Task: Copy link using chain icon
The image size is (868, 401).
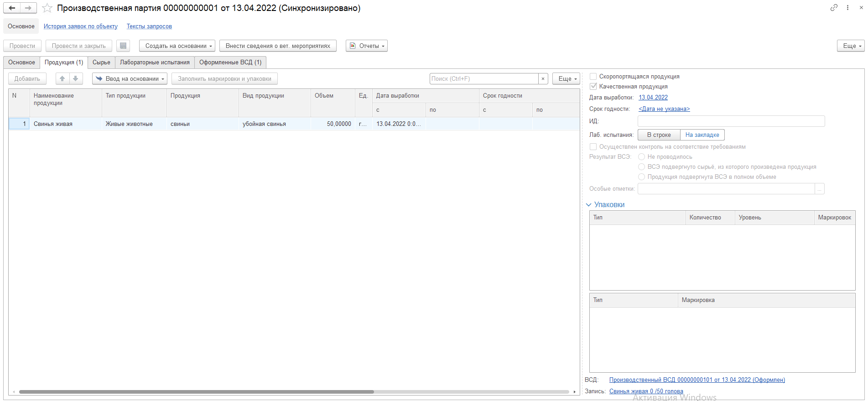Action: 834,8
